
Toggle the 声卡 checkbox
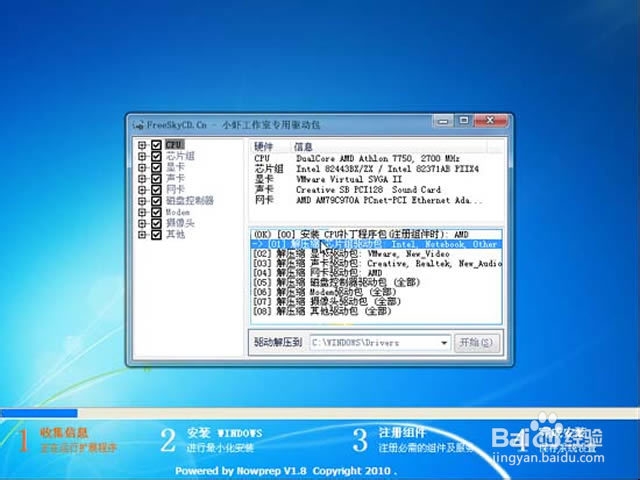(156, 178)
